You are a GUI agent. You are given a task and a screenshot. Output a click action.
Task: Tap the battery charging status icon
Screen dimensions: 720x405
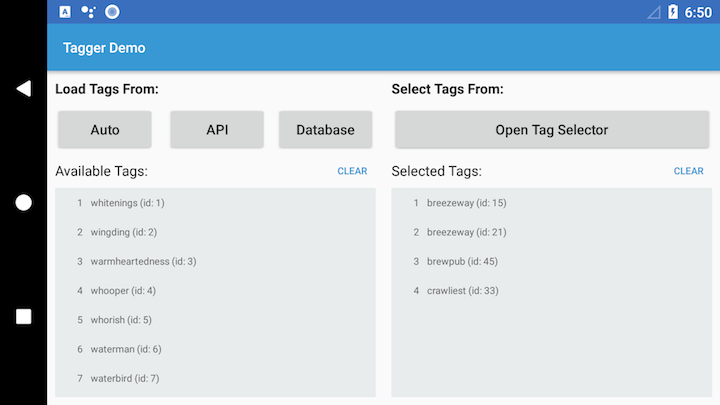tap(673, 12)
